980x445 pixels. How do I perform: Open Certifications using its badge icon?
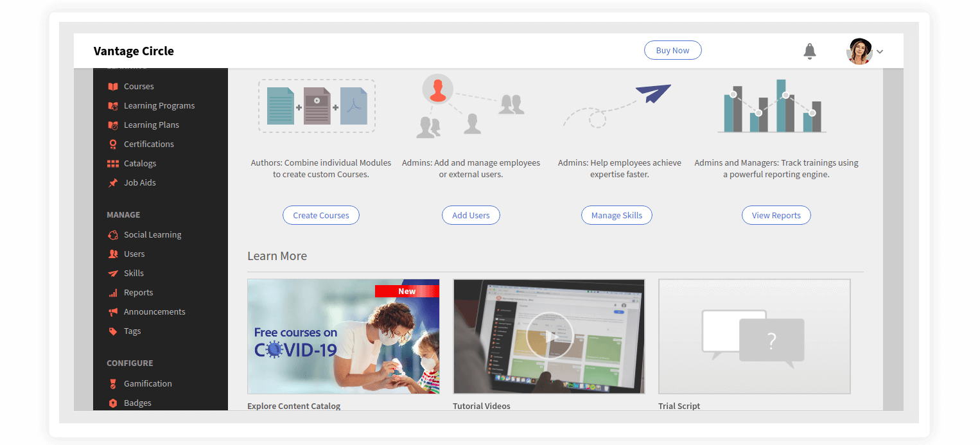pyautogui.click(x=113, y=144)
